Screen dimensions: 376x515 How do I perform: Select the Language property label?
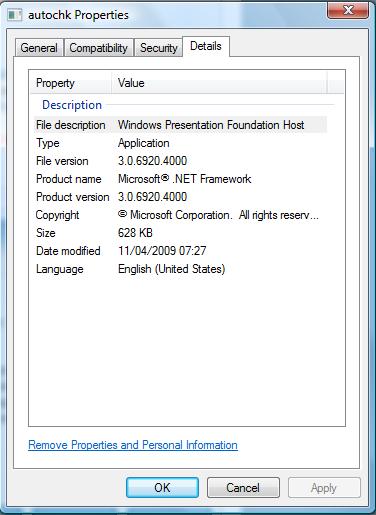pos(60,269)
